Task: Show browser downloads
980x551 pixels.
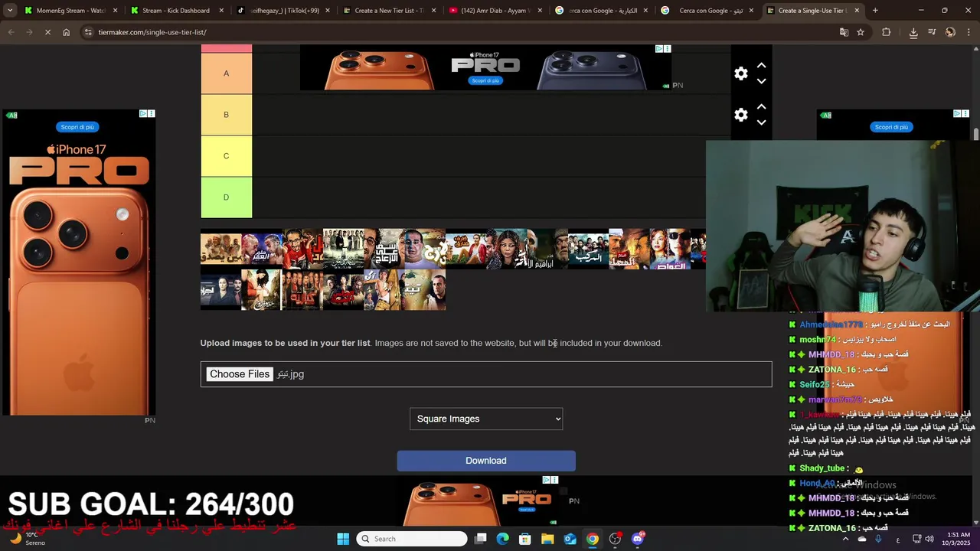Action: [x=913, y=32]
